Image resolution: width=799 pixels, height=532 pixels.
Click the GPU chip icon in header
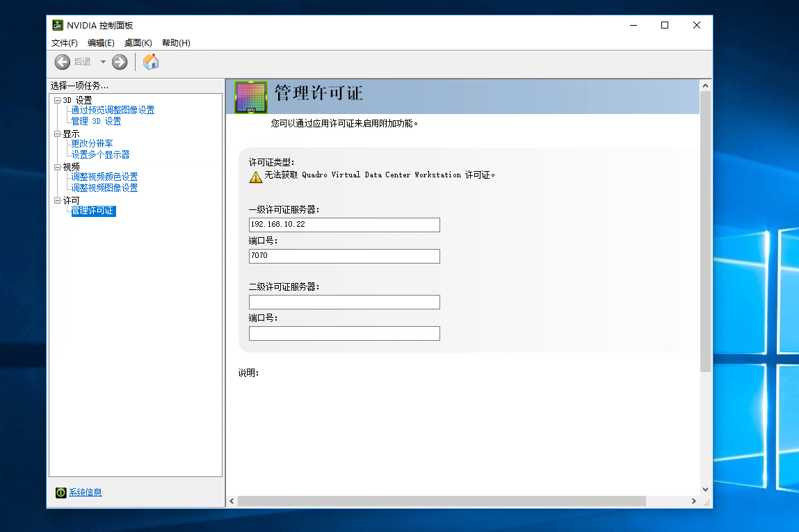(251, 97)
